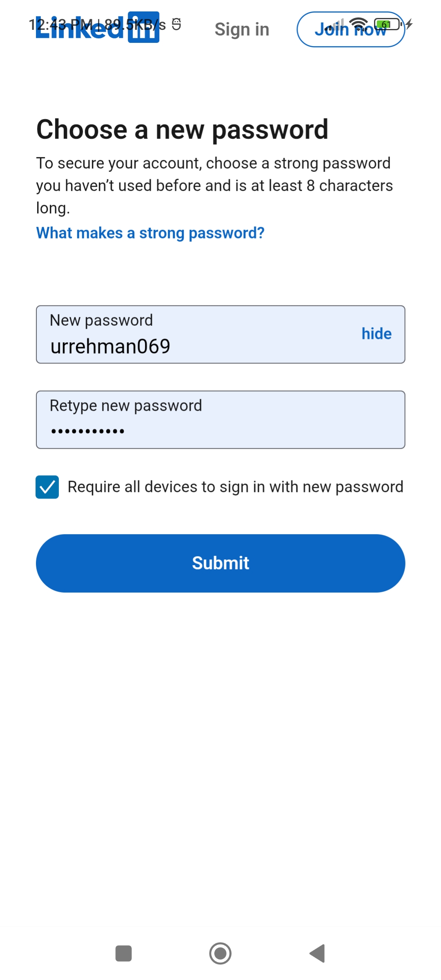Tap the mobile signal strength bars
Screen dimensions: 441x980
[337, 25]
